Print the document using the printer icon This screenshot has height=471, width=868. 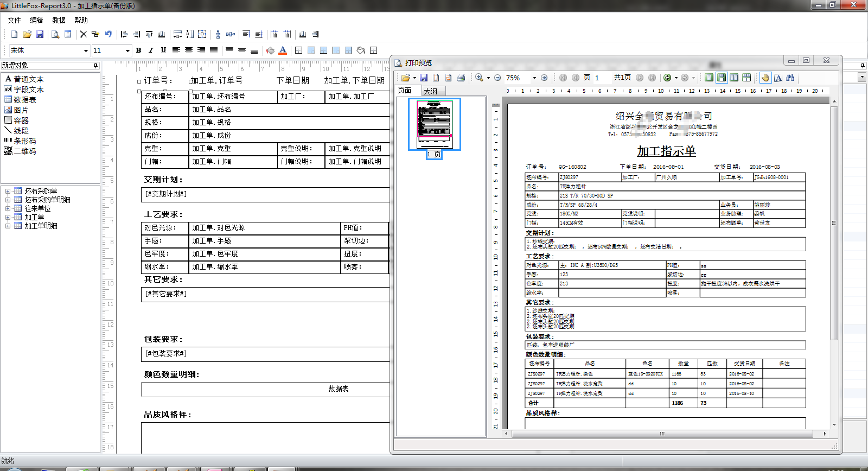pos(461,78)
